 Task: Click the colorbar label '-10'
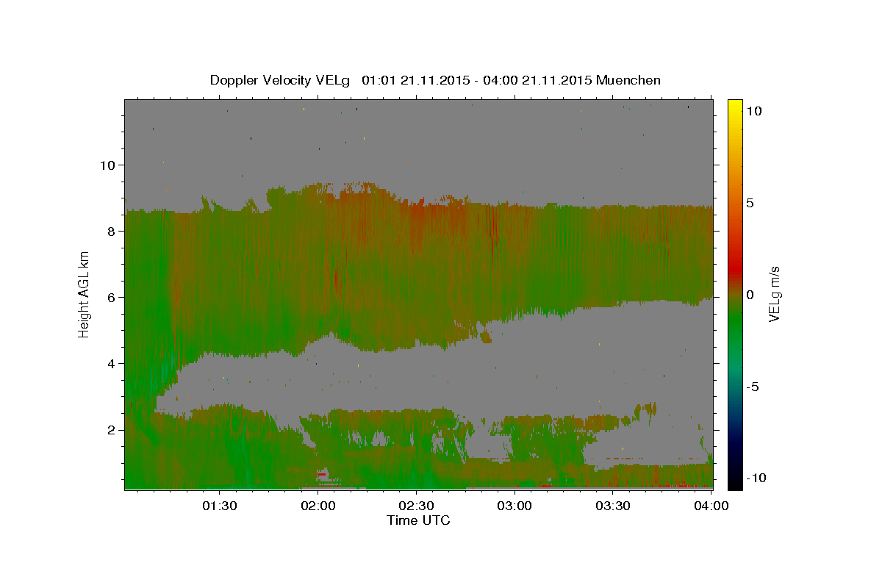pyautogui.click(x=756, y=478)
